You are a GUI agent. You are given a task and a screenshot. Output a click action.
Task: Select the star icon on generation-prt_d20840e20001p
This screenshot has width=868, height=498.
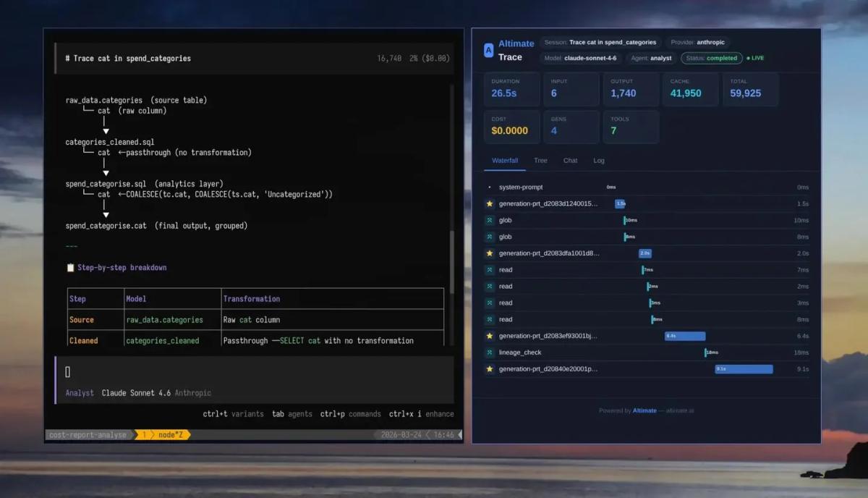(490, 368)
